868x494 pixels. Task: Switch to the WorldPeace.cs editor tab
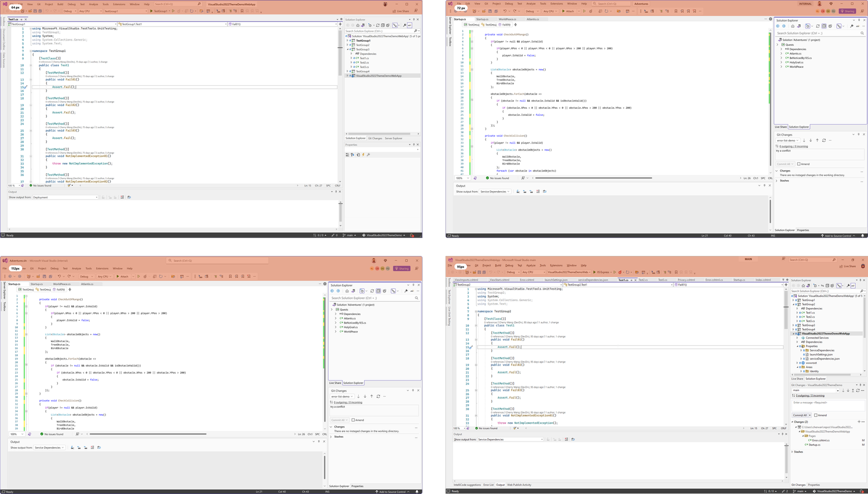[x=507, y=19]
